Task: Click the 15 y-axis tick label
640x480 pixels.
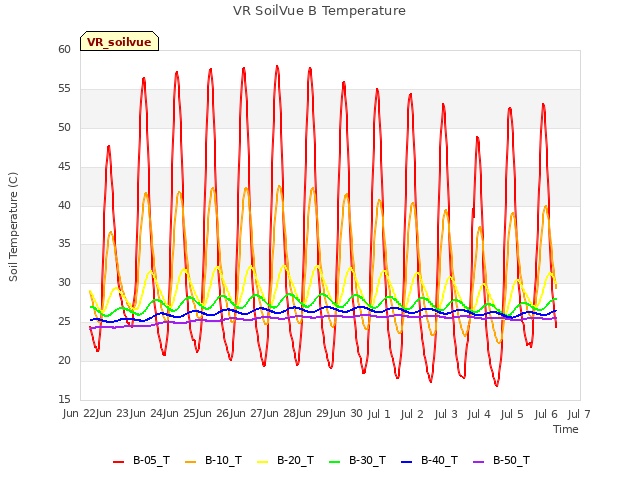Action: [x=64, y=399]
